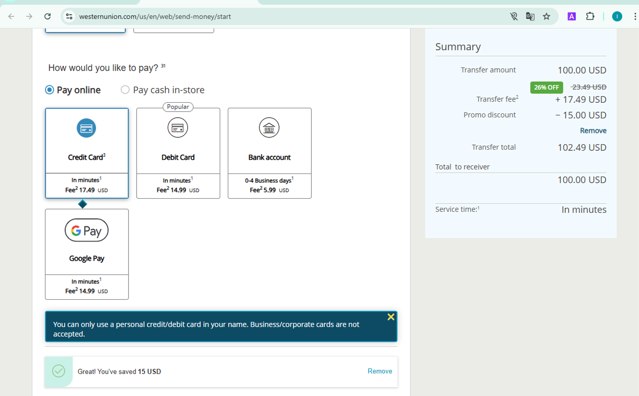Click Bank account 0-4 Business days text

click(269, 180)
